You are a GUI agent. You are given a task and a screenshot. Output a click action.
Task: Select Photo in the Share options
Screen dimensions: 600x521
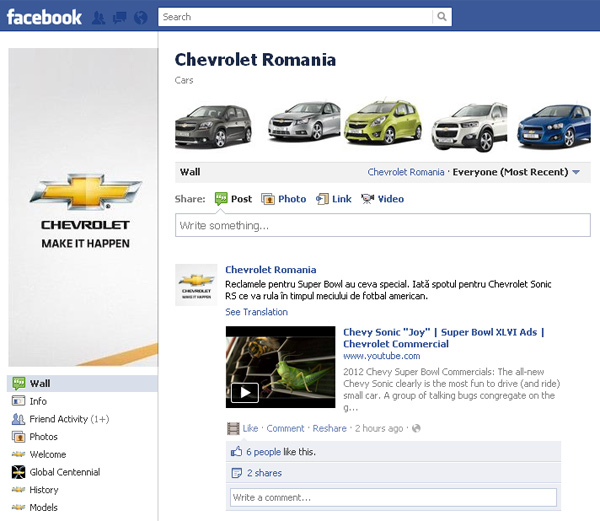(284, 199)
